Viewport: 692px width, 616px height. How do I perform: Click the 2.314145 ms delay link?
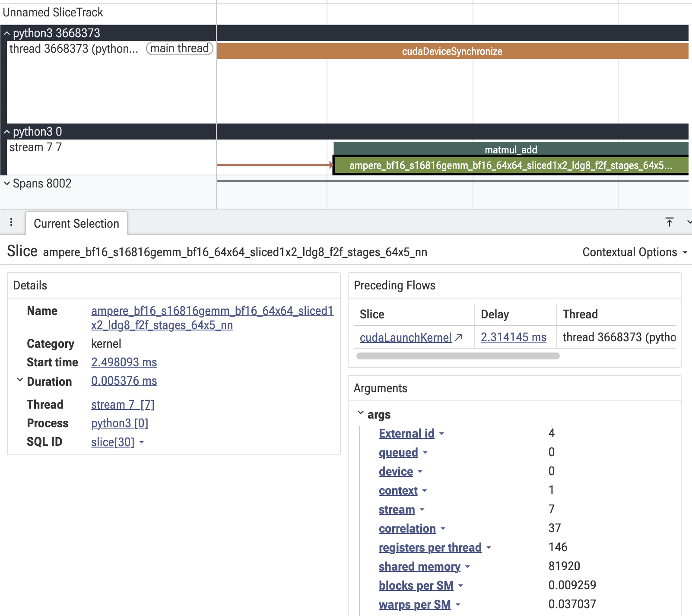[x=514, y=337]
